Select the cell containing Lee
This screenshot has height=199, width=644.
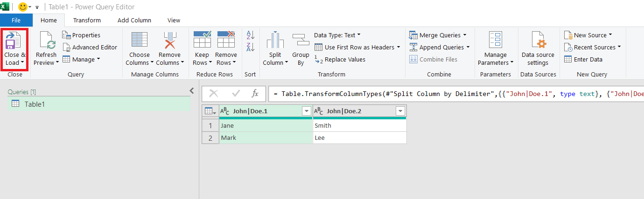pyautogui.click(x=360, y=137)
